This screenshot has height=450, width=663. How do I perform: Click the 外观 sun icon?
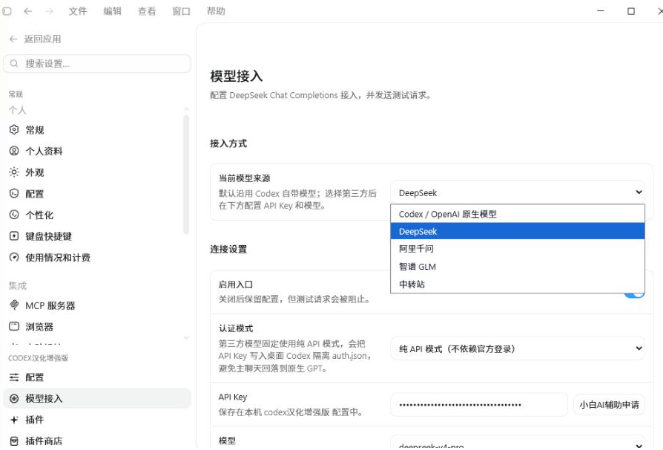14,172
